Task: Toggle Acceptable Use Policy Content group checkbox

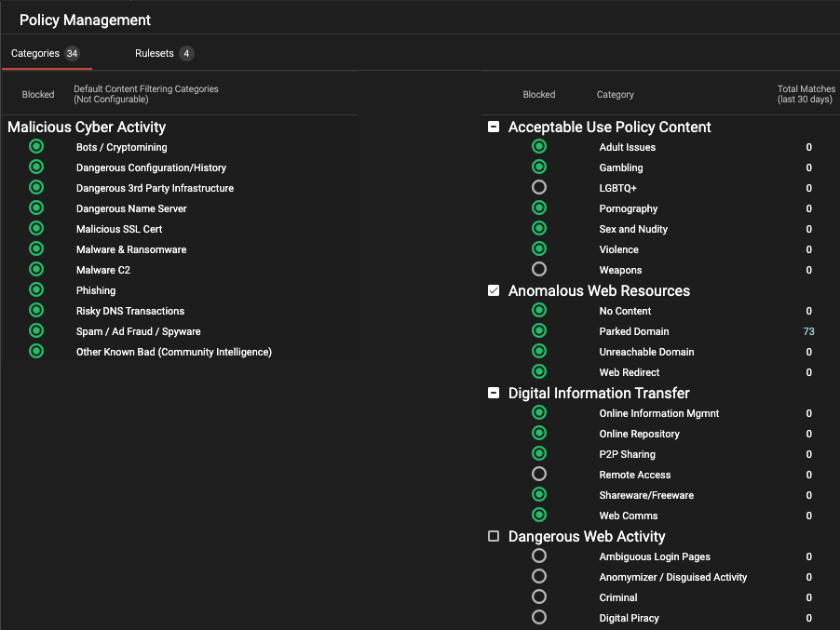Action: [x=494, y=127]
